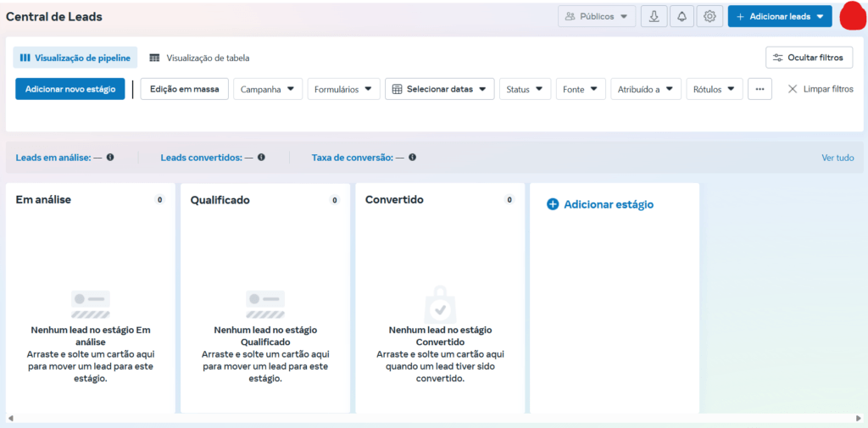Click the right arrow of horizontal scrollbar
This screenshot has width=868, height=428.
coord(858,418)
